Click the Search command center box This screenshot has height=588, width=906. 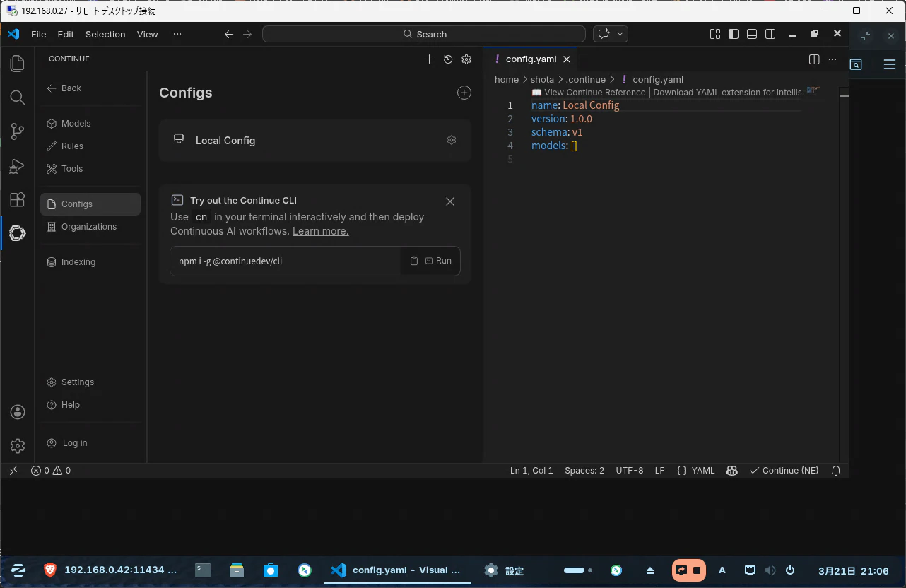424,34
